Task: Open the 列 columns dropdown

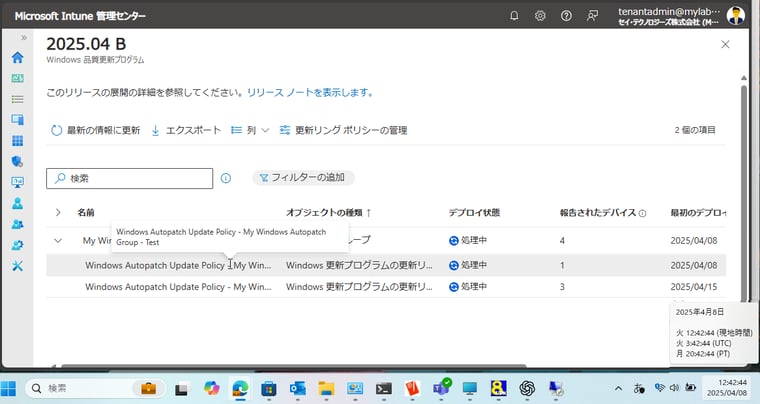Action: click(x=250, y=130)
